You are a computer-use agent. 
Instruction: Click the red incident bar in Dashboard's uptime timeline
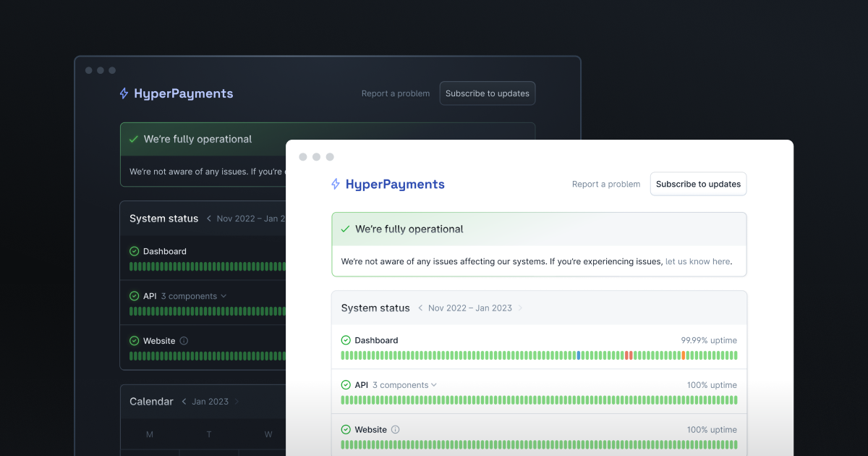[628, 355]
